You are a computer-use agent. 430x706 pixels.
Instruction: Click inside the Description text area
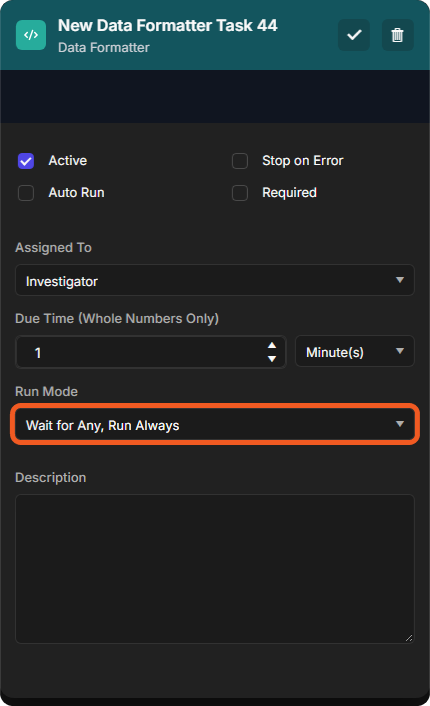[x=215, y=569]
